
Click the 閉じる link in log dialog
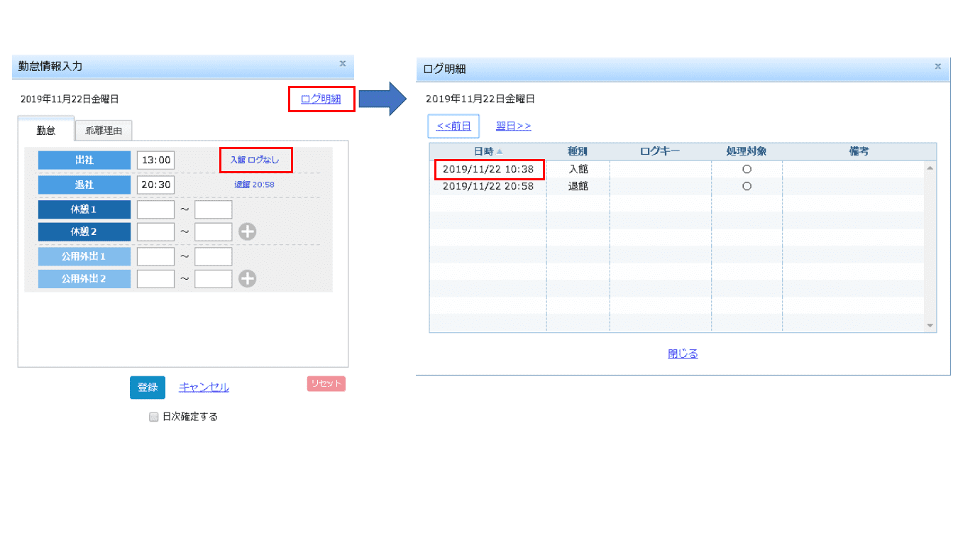pyautogui.click(x=683, y=354)
